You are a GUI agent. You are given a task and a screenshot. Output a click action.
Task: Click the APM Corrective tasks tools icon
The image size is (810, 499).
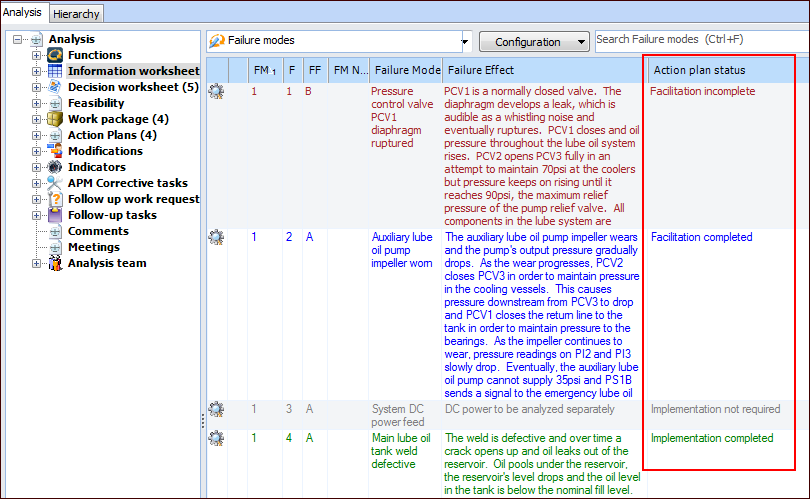(x=55, y=183)
